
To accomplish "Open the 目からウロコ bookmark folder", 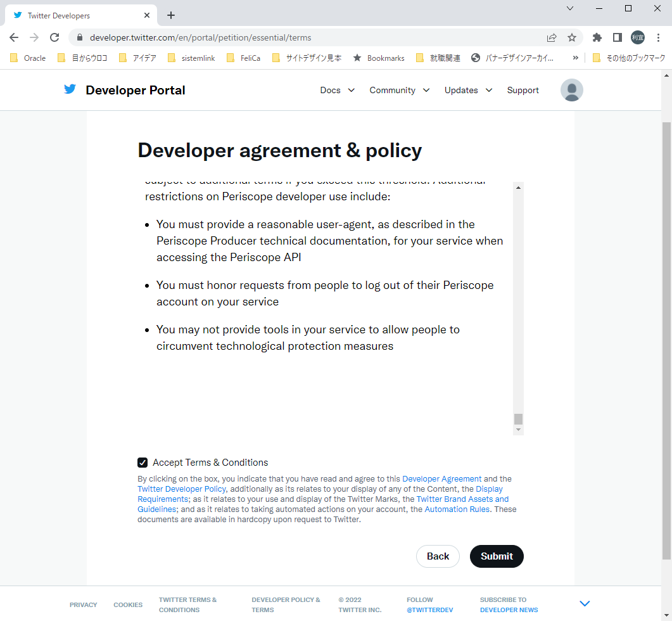I will (x=82, y=58).
